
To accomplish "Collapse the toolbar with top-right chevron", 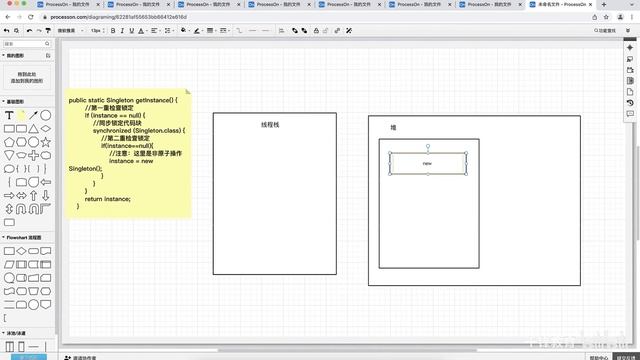I will click(628, 31).
